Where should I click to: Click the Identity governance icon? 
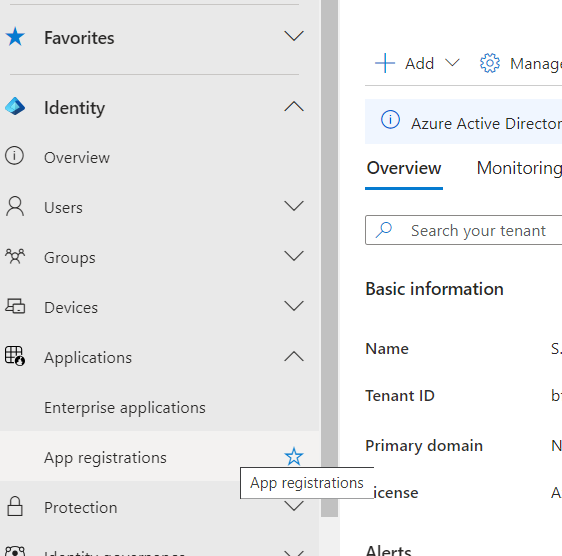coord(15,551)
